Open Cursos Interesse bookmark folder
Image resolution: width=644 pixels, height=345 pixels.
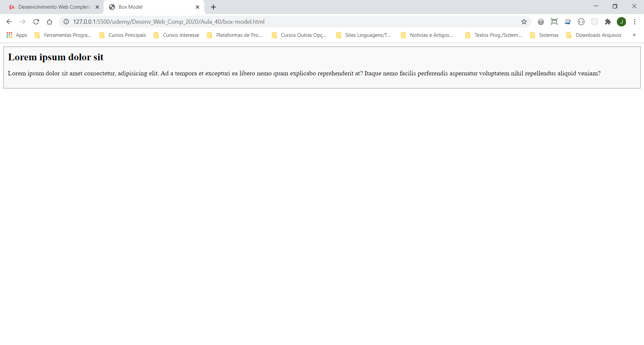pyautogui.click(x=176, y=35)
